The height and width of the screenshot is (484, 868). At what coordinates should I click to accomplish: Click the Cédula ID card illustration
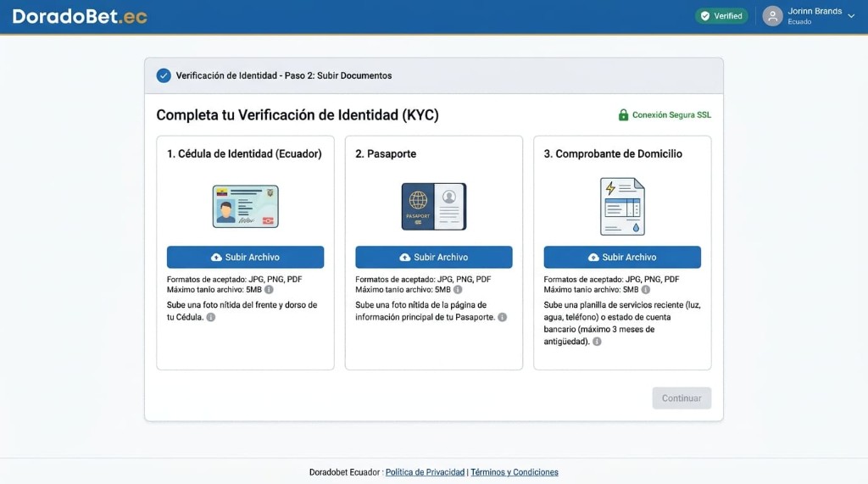245,207
